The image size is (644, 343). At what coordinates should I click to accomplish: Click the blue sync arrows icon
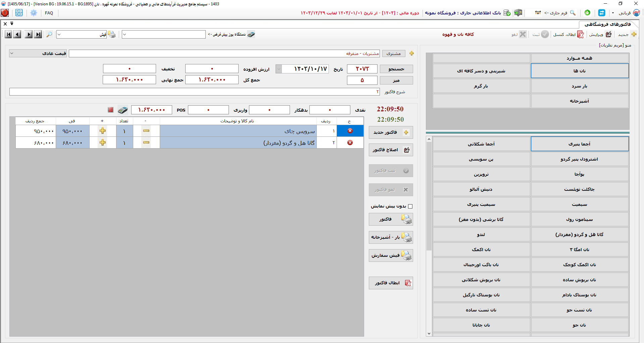click(x=602, y=13)
